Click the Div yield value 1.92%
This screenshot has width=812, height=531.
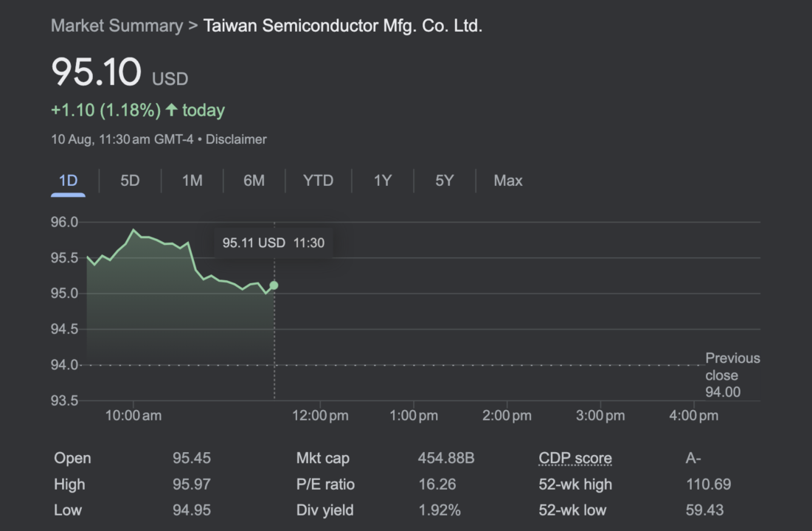point(439,510)
